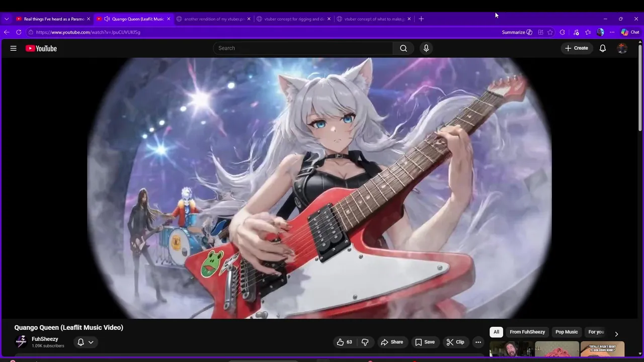Screen dimensions: 644x362
Task: Reload the page with refresh icon
Action: click(x=19, y=32)
